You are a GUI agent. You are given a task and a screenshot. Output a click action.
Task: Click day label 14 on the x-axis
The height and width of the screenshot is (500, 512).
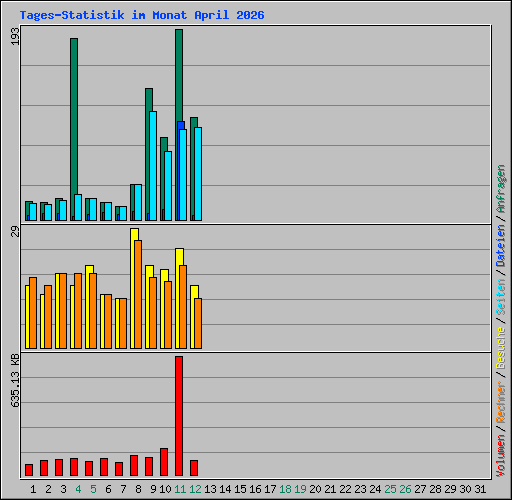(x=225, y=489)
